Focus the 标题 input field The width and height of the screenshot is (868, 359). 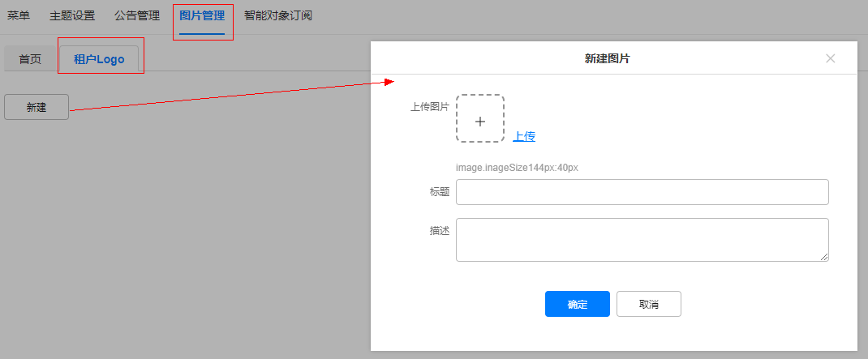point(642,192)
